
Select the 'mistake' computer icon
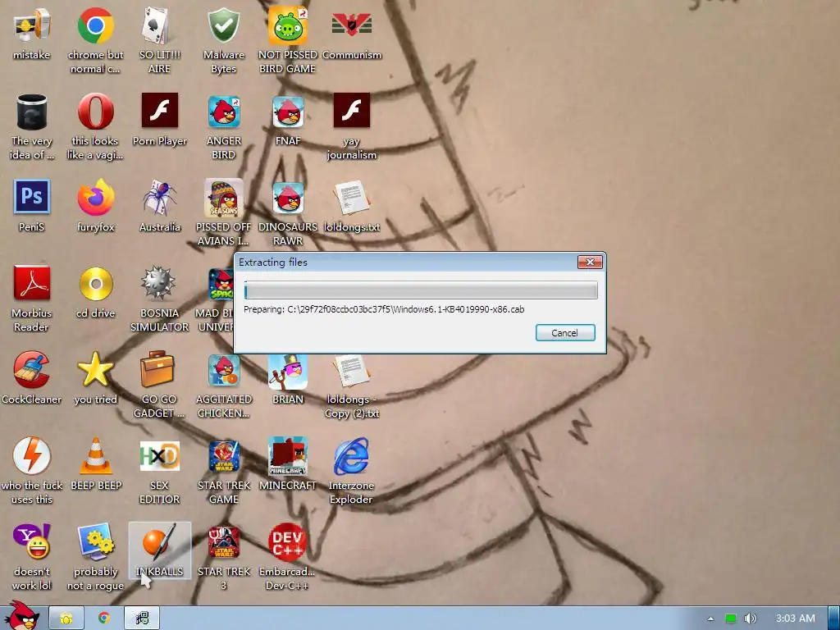pyautogui.click(x=32, y=25)
